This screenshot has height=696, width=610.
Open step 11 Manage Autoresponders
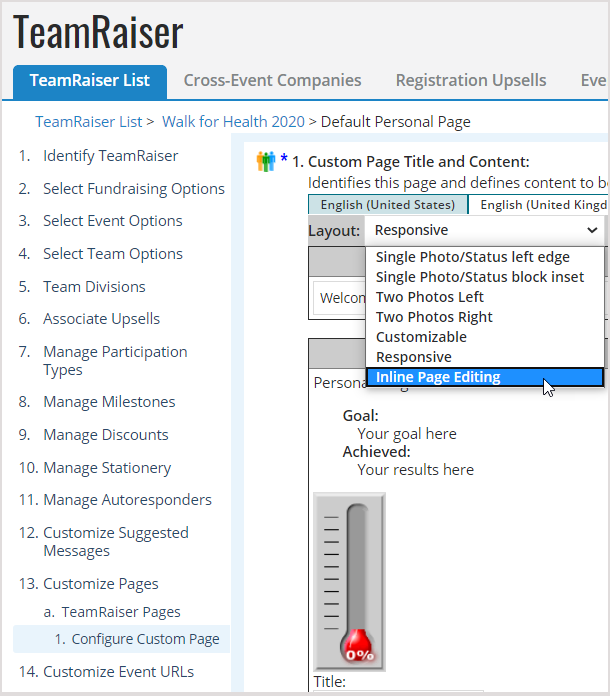click(x=127, y=500)
